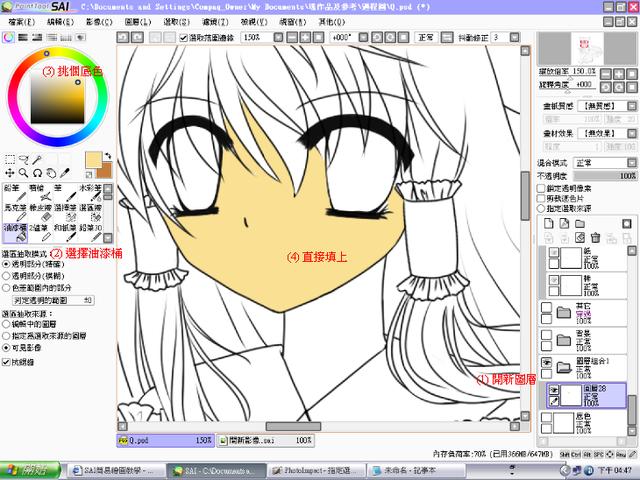Enable 鎖定透明像素 checkbox
Image resolution: width=640 pixels, height=480 pixels.
point(541,188)
